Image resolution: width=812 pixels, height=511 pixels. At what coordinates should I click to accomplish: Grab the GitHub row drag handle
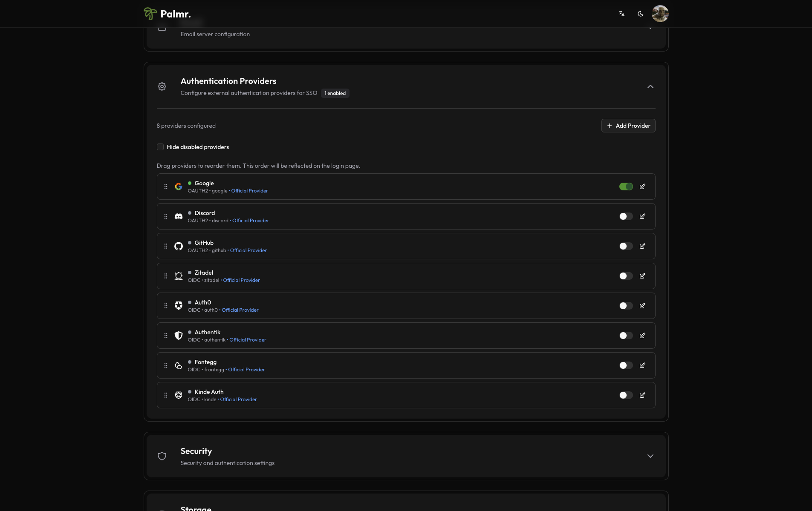[166, 246]
